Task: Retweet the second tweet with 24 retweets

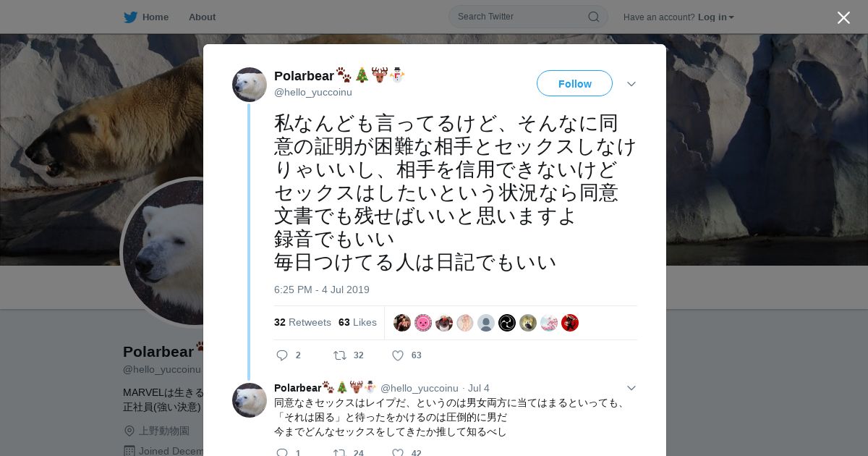Action: 339,452
